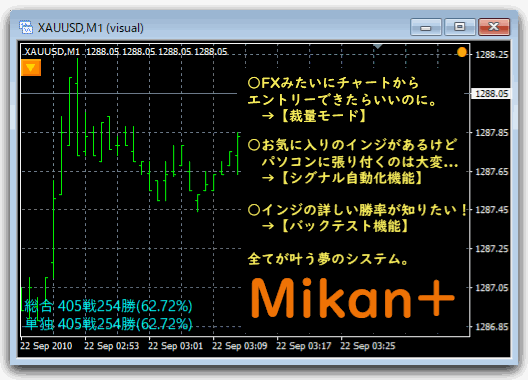Image resolution: width=528 pixels, height=380 pixels.
Task: Click the 22 Sep 2010 time label
Action: (x=46, y=346)
